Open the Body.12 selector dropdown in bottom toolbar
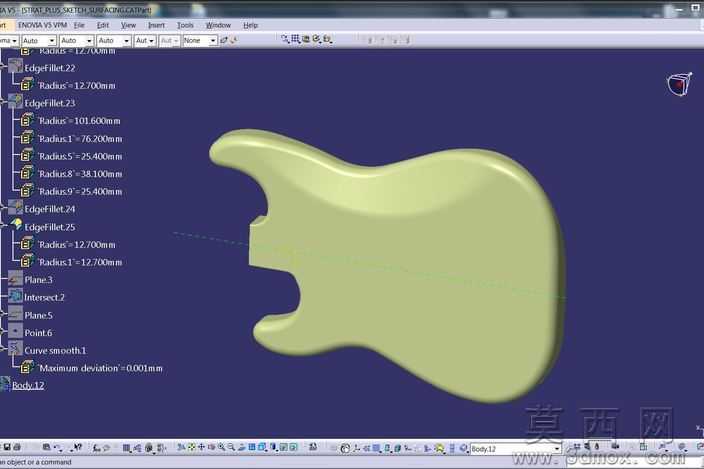 point(515,449)
